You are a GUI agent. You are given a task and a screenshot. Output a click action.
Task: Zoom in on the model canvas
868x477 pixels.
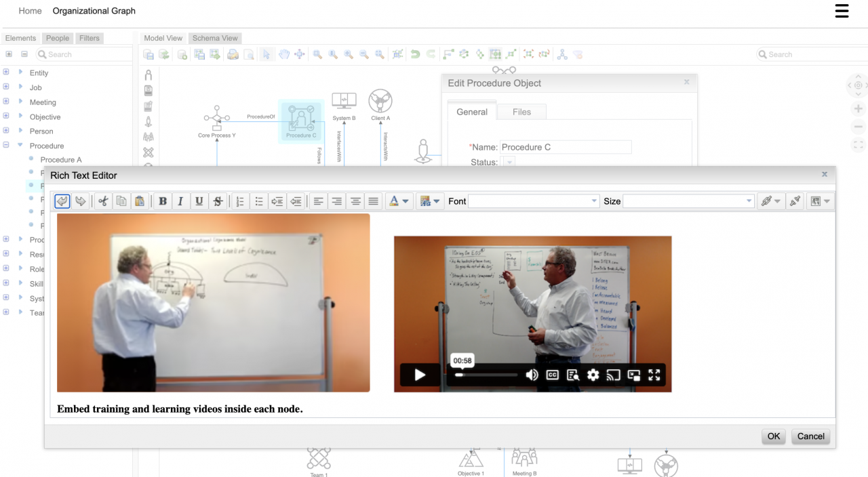[348, 54]
